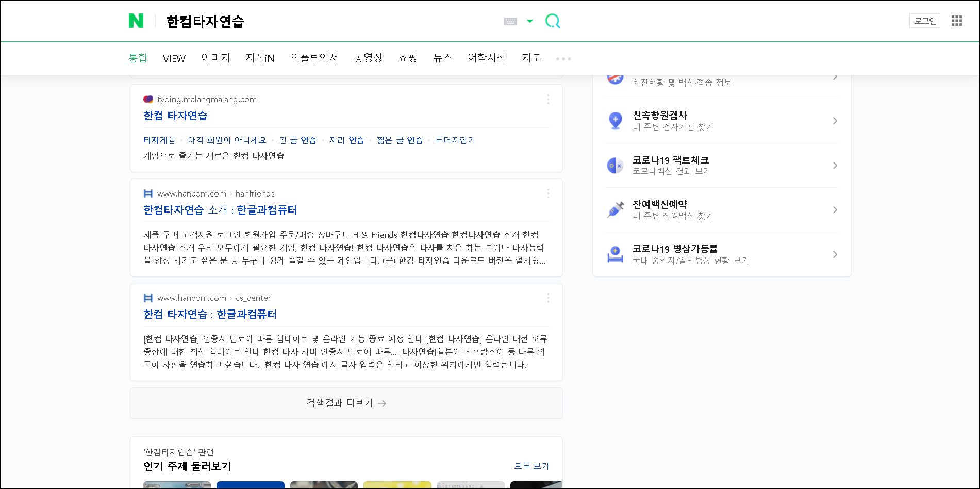The image size is (980, 489).
Task: Click the green search magnifier icon
Action: click(x=553, y=21)
